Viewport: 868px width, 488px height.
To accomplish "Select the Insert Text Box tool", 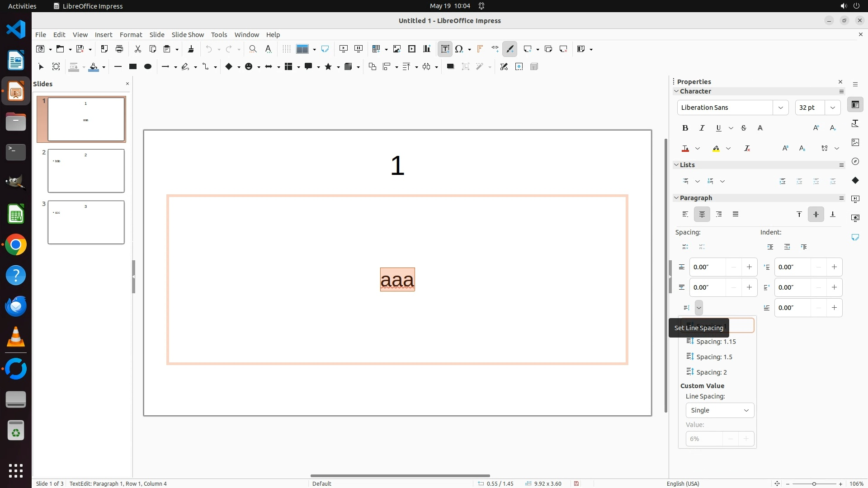I will tap(445, 49).
